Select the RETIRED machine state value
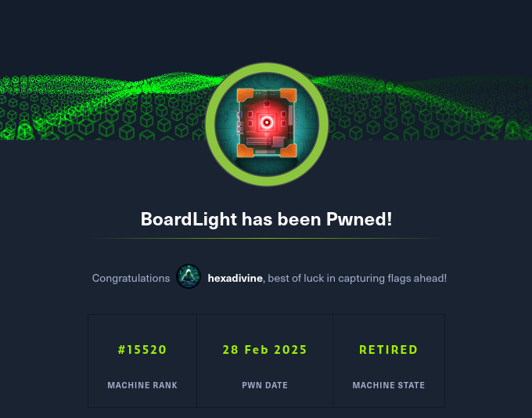The image size is (532, 418). point(389,350)
